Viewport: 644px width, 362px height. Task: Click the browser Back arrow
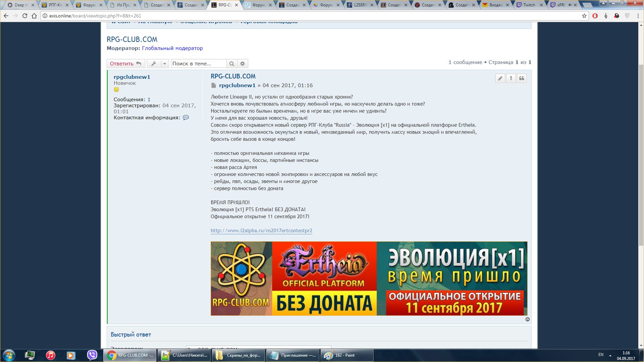click(6, 16)
